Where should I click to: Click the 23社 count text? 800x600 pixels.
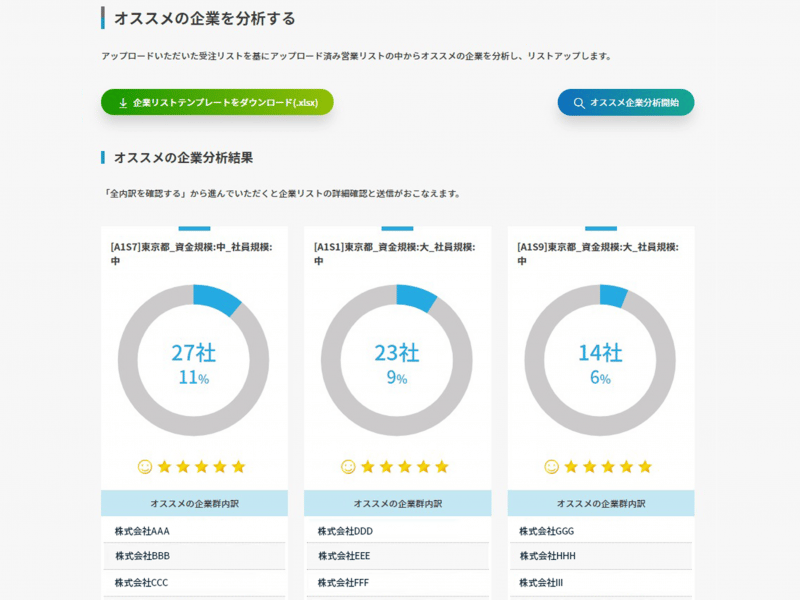[397, 353]
